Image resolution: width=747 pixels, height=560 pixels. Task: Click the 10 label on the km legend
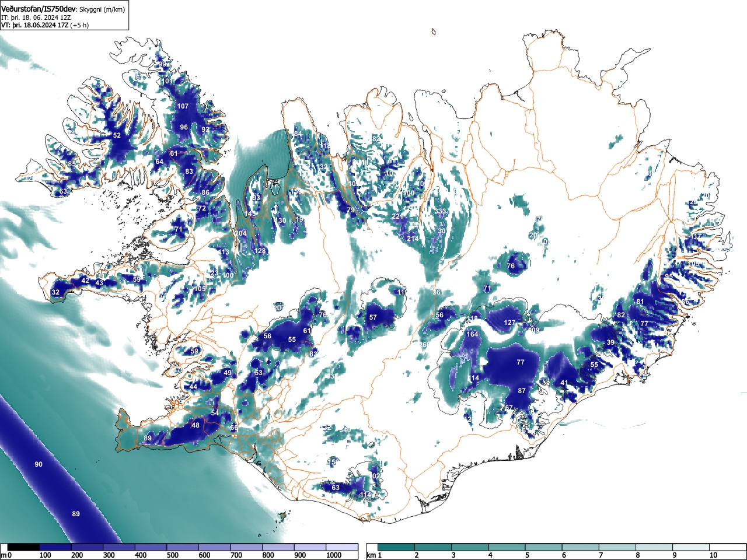tap(713, 555)
